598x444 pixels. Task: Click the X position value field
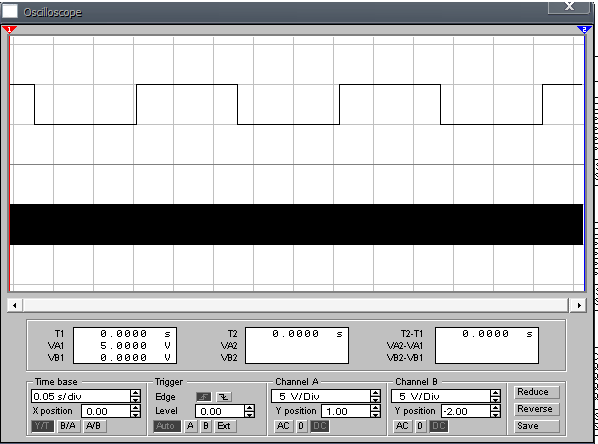click(106, 411)
